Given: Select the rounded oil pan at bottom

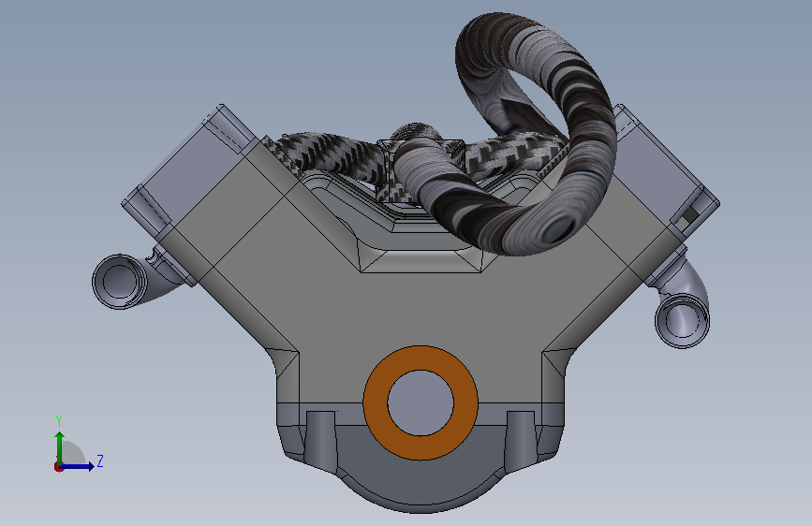Looking at the screenshot, I should (x=421, y=479).
